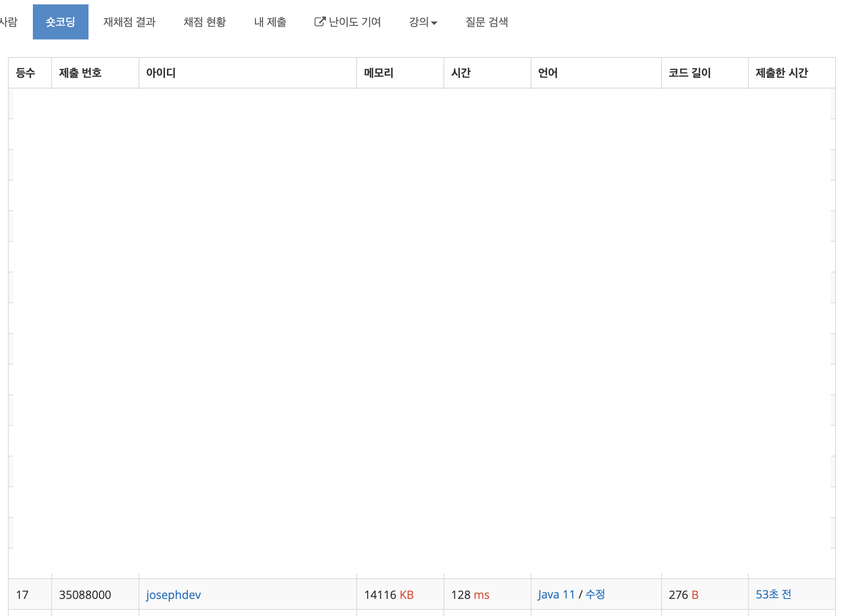This screenshot has height=616, width=843.
Task: Expand the 강의 dropdown caret
Action: [434, 23]
